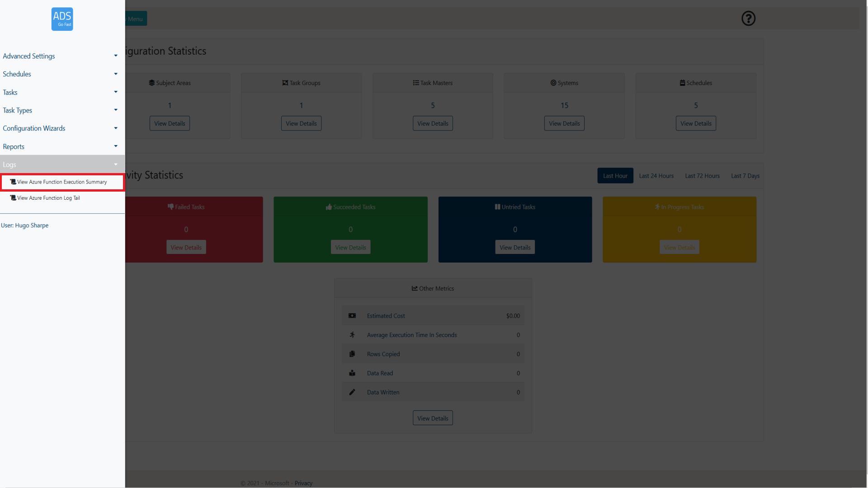Click View Details in Untried Tasks card
868x488 pixels.
pyautogui.click(x=515, y=248)
